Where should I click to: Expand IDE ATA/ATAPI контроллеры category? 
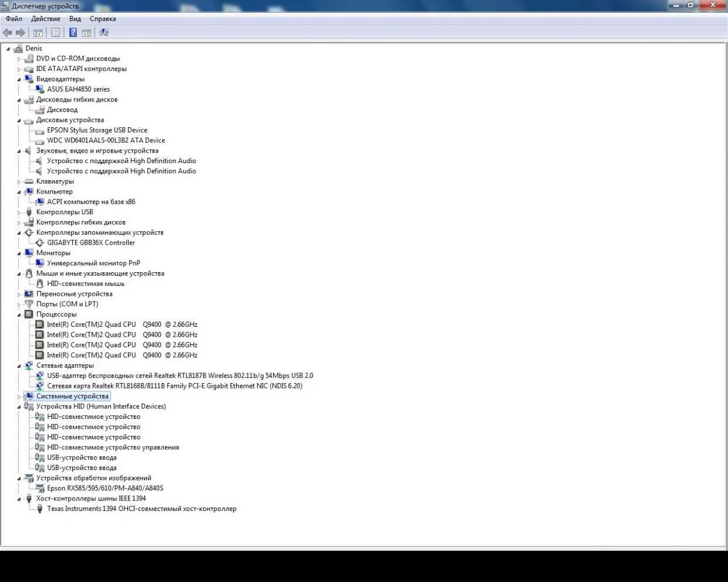(x=19, y=69)
